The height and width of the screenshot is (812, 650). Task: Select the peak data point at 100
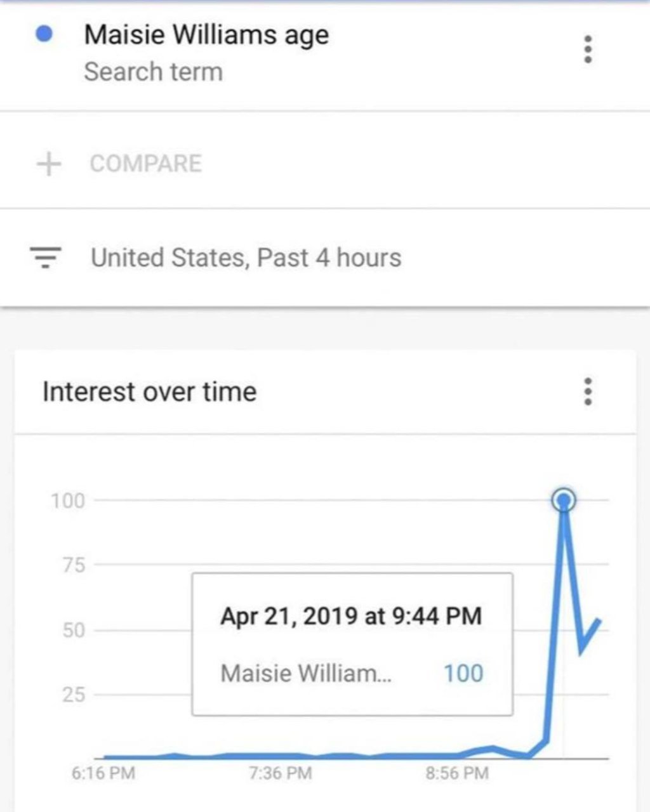point(564,501)
